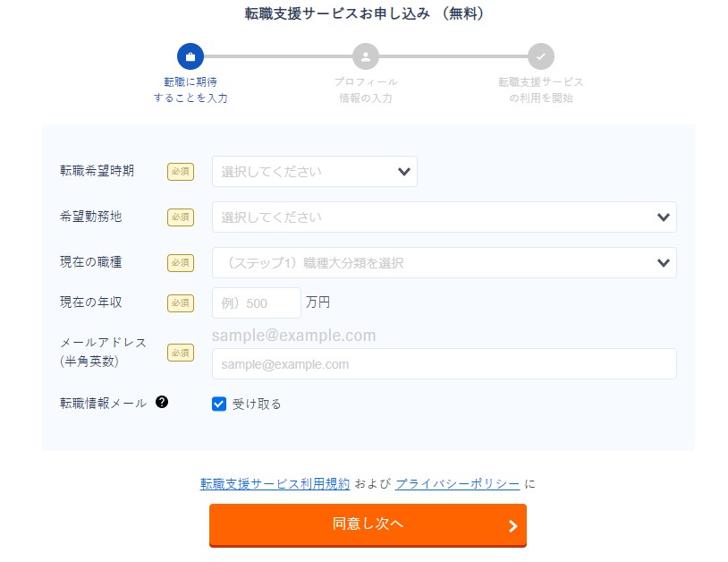
Task: Click the 同意し次へ button
Action: click(x=368, y=525)
